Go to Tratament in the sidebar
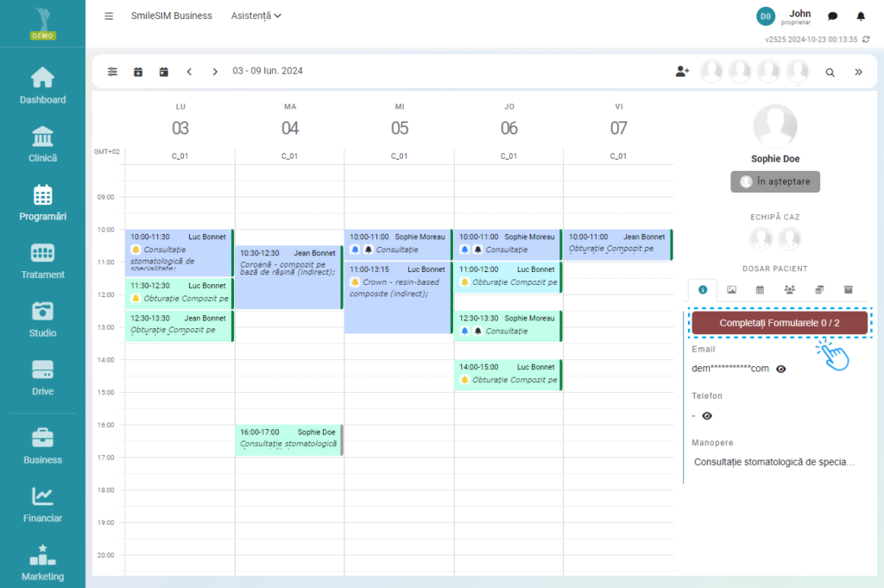The image size is (884, 588). coord(42,261)
